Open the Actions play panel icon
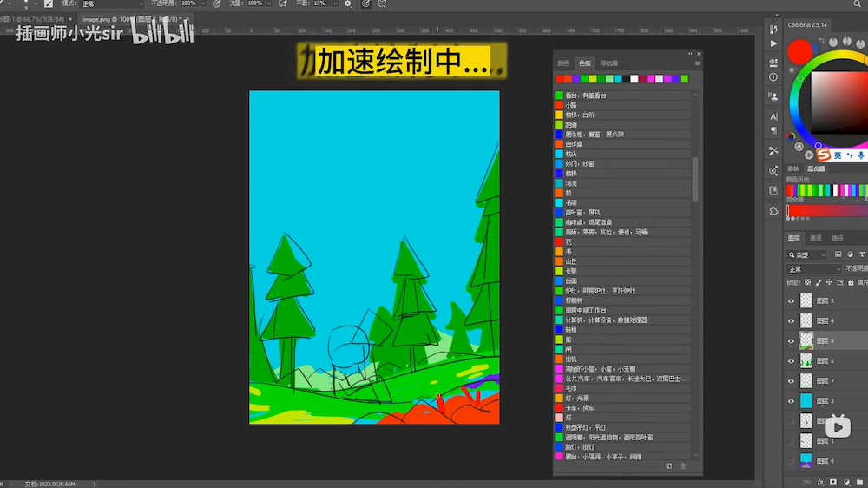Image resolution: width=868 pixels, height=488 pixels. (773, 43)
